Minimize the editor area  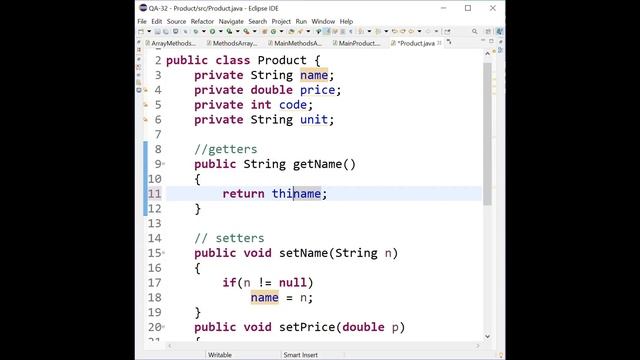pos(483,41)
